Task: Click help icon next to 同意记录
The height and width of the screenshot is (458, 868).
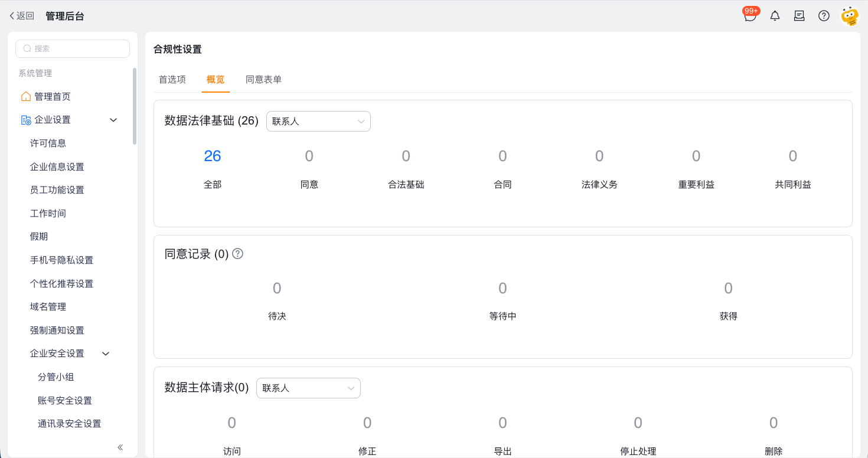Action: [x=237, y=254]
